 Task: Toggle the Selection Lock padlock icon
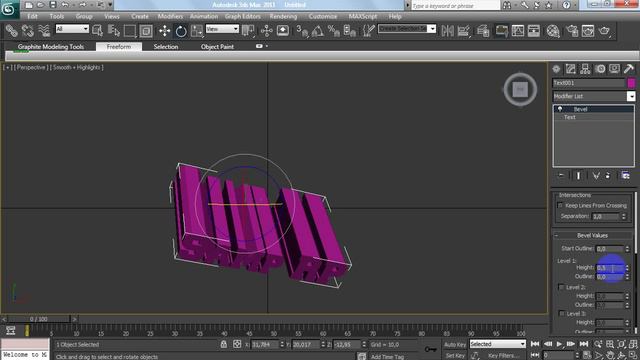(224, 344)
